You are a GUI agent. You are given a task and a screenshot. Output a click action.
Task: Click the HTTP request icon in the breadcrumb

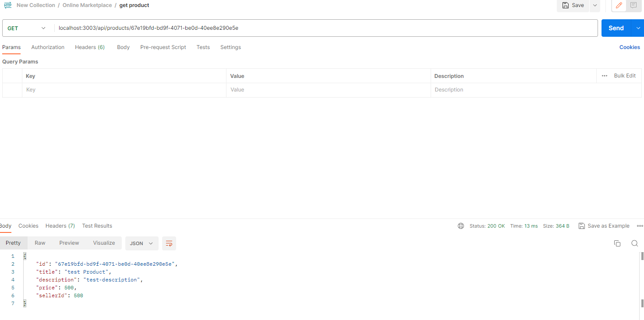pos(7,5)
